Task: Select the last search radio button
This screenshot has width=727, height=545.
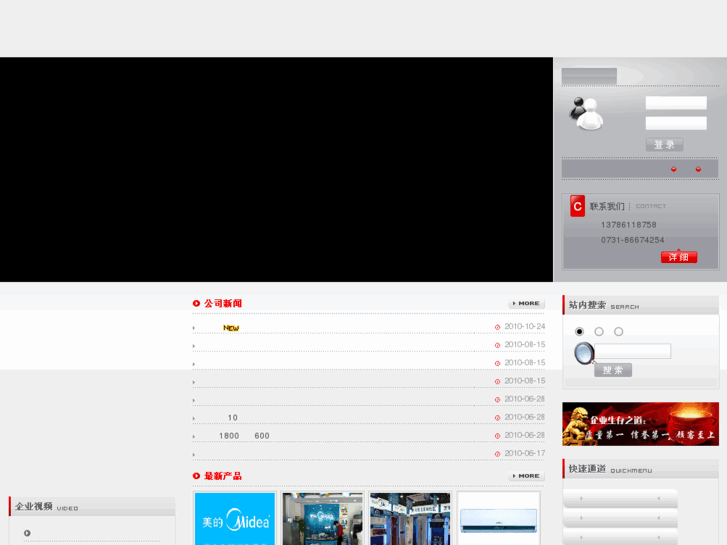Action: 619,332
